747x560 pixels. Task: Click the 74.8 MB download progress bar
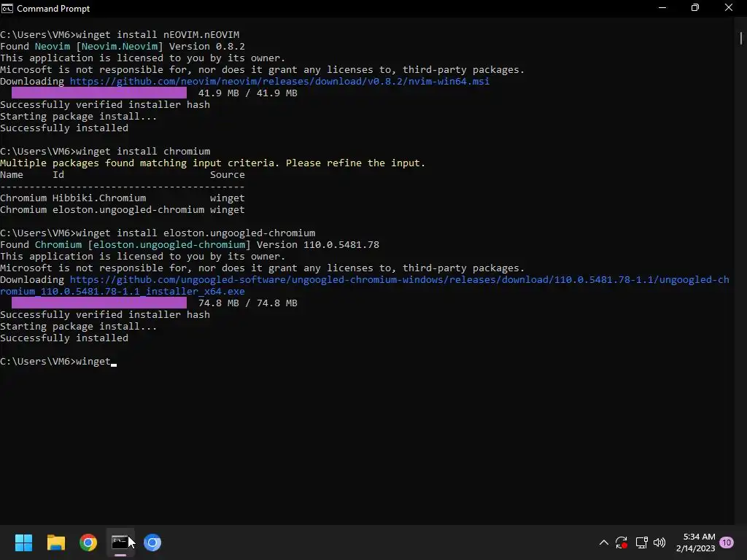99,303
